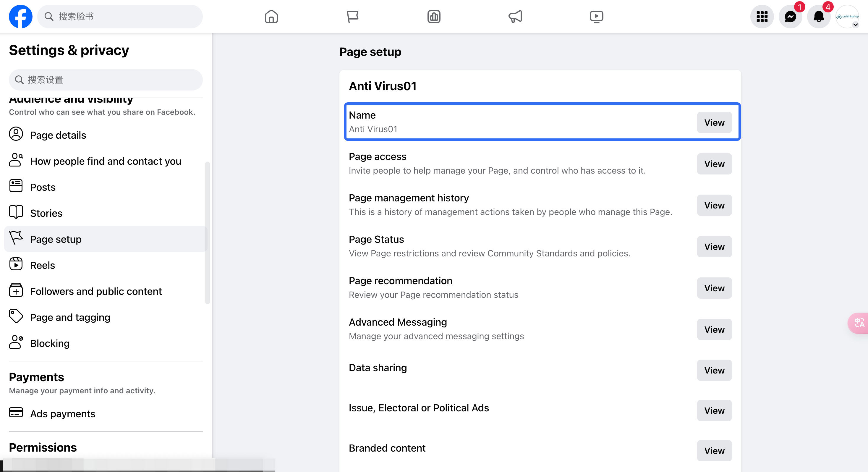868x472 pixels.
Task: Click the Facebook search field
Action: 120,17
